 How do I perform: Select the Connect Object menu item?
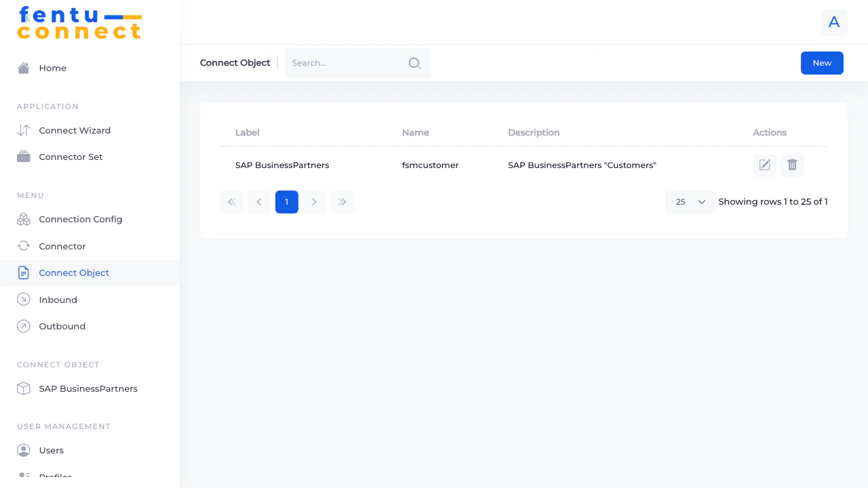coord(74,272)
